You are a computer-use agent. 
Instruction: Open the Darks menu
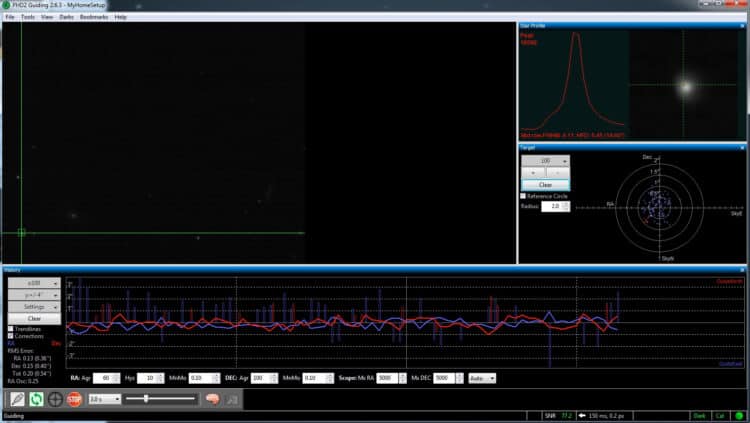[x=66, y=17]
